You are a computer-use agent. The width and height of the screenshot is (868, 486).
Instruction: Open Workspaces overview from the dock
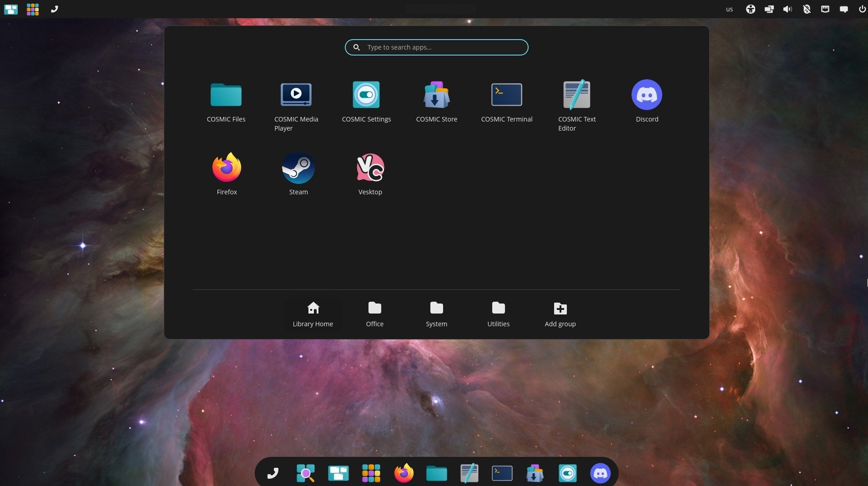pos(338,473)
